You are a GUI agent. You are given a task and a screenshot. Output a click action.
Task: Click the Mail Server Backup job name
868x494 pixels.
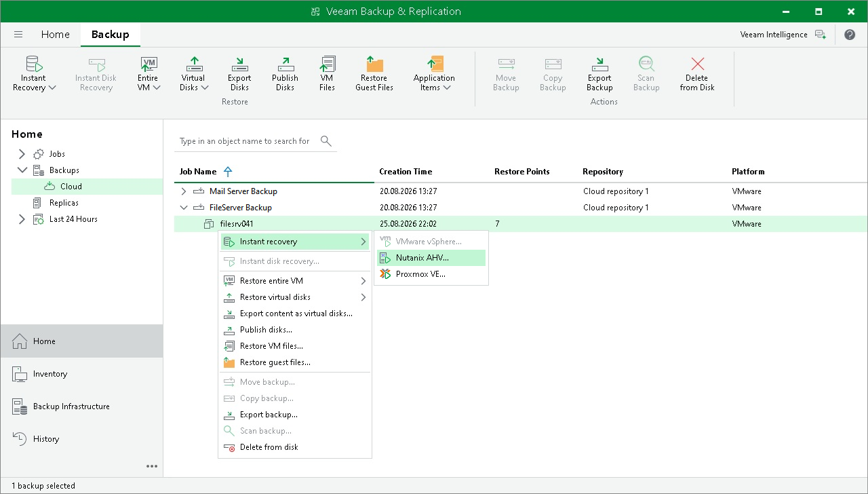[x=243, y=191]
